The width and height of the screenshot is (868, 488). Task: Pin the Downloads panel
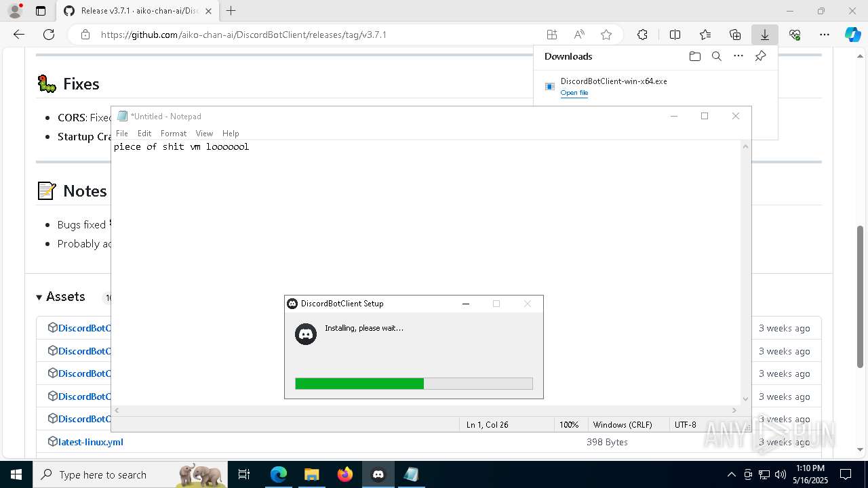coord(760,56)
